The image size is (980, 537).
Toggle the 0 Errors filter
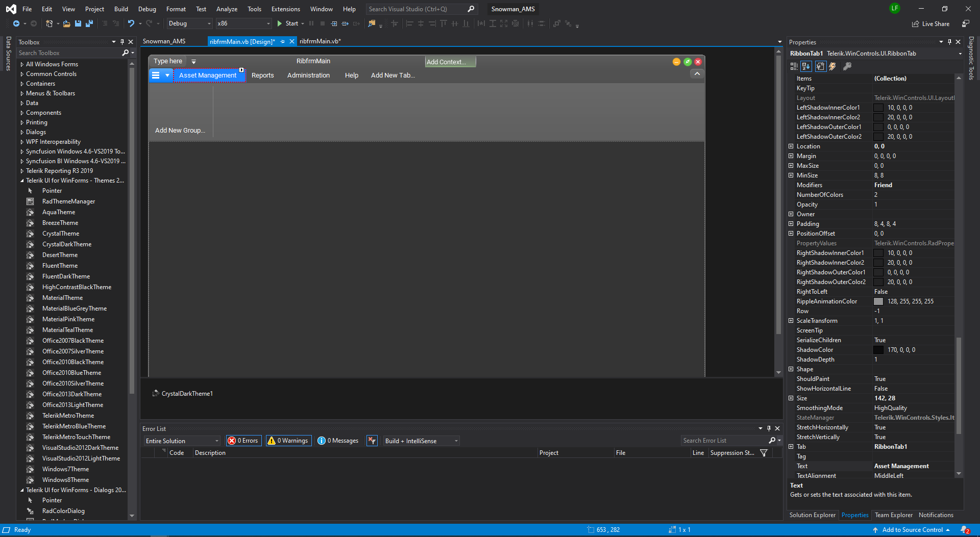(x=243, y=441)
